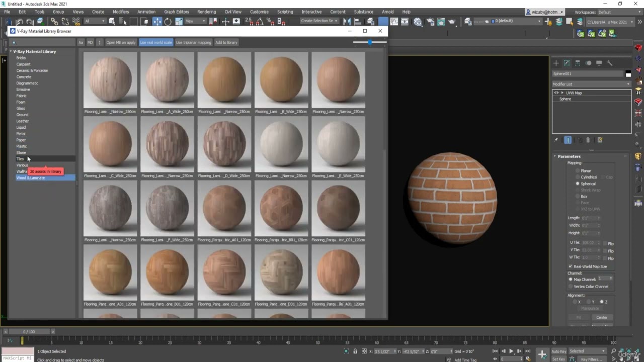Click the Use real world scale button
644x362 pixels.
pos(156,43)
